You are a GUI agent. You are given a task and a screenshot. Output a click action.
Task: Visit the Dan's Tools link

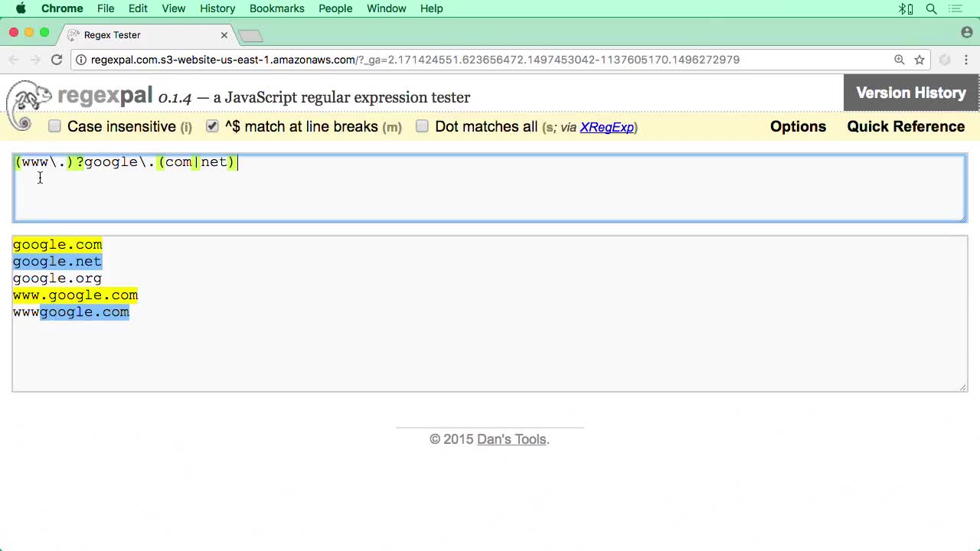pos(511,439)
